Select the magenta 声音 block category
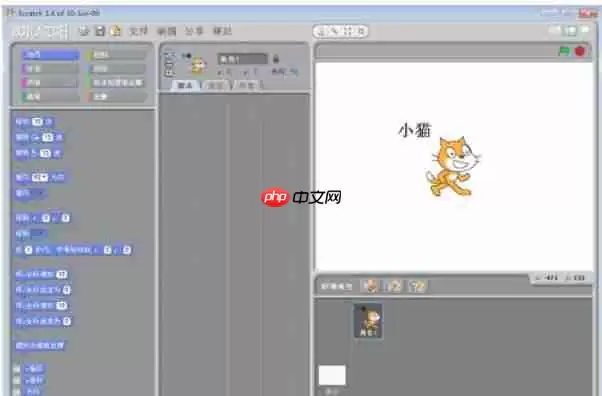This screenshot has height=396, width=602. pyautogui.click(x=50, y=83)
